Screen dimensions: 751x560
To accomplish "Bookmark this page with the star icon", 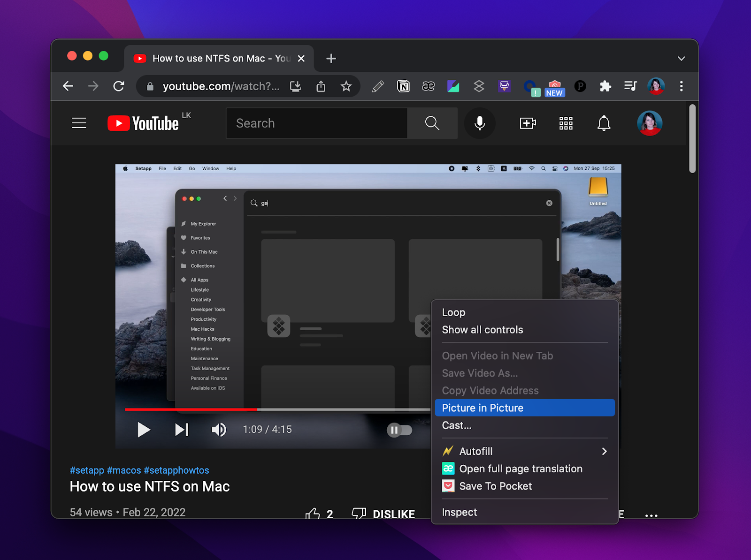I will click(x=346, y=86).
